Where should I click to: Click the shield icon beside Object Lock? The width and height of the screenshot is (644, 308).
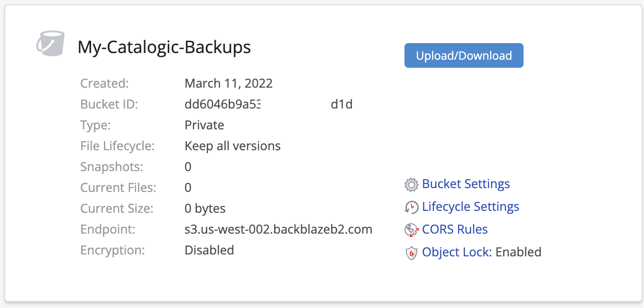pos(411,253)
